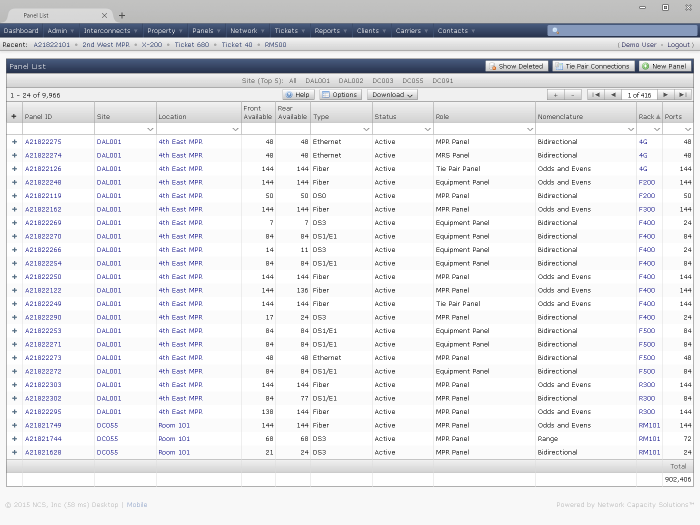Open Tie Pair Connections
Viewport: 700px width, 525px height.
tap(593, 66)
